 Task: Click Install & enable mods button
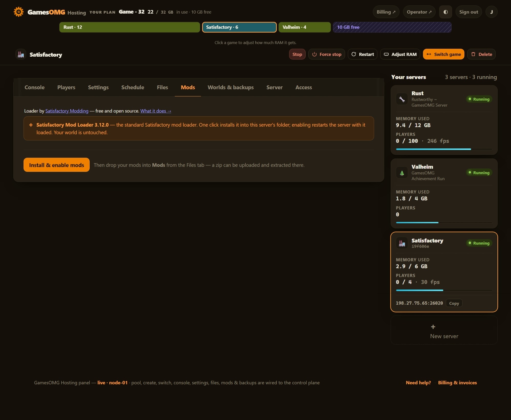coord(57,165)
